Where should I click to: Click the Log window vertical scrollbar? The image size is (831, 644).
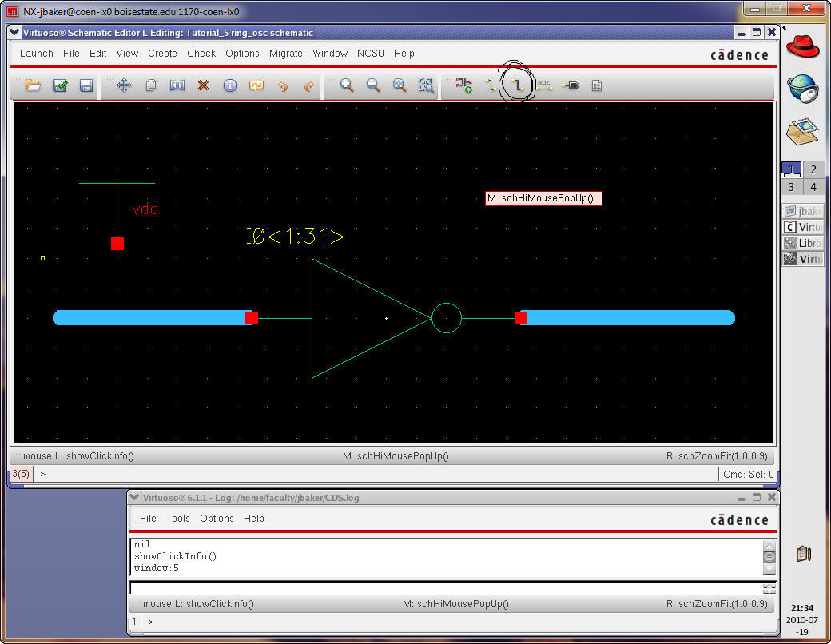pyautogui.click(x=769, y=557)
